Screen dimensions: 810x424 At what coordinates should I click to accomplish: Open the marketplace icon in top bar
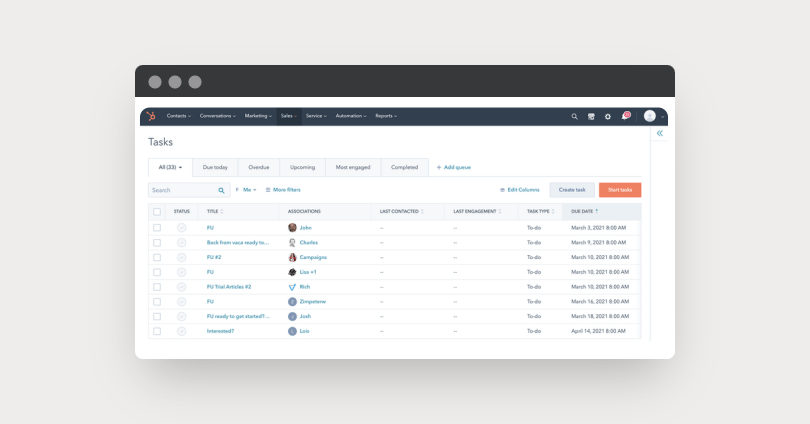click(x=591, y=117)
